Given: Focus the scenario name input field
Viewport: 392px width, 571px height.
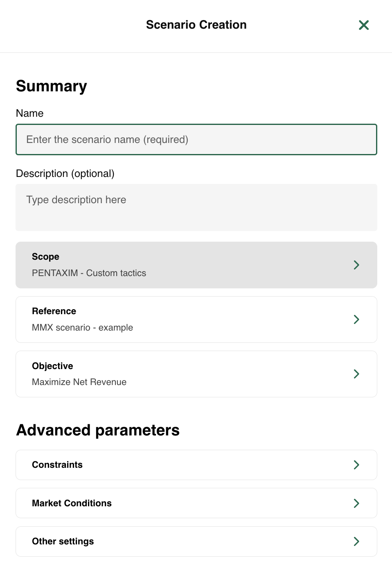Looking at the screenshot, I should [x=196, y=140].
